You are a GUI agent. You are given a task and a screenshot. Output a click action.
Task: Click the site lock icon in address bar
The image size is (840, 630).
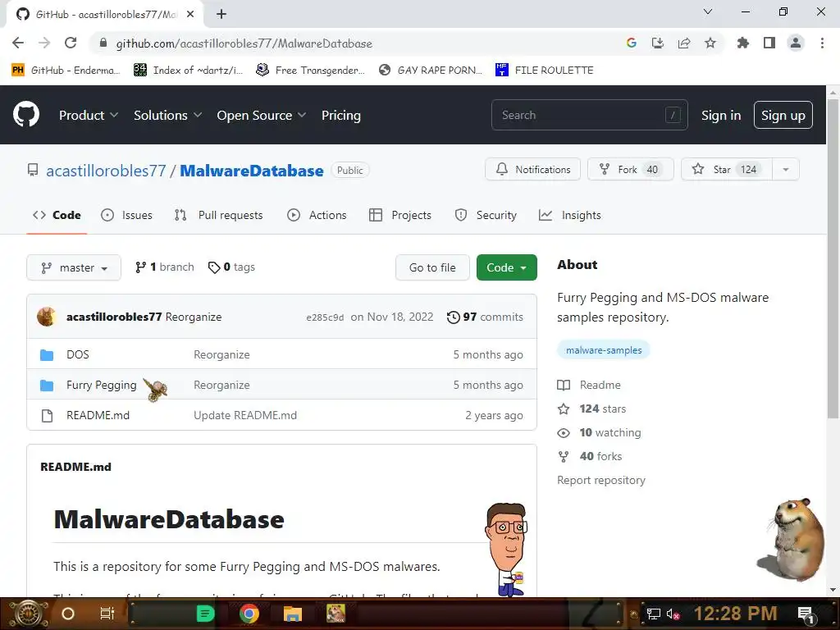(103, 43)
